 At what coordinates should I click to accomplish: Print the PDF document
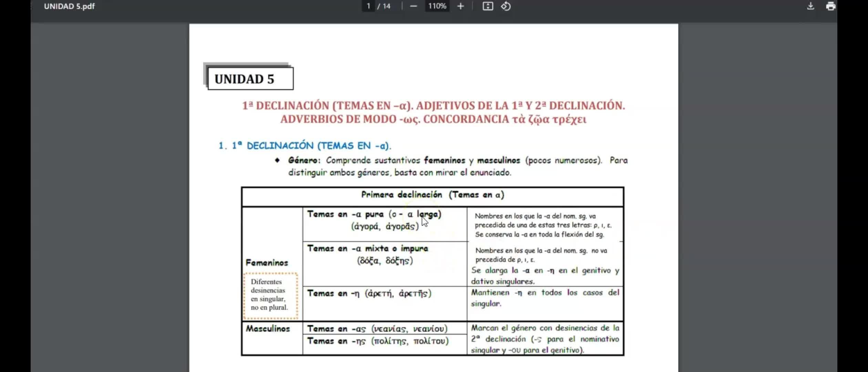tap(830, 6)
